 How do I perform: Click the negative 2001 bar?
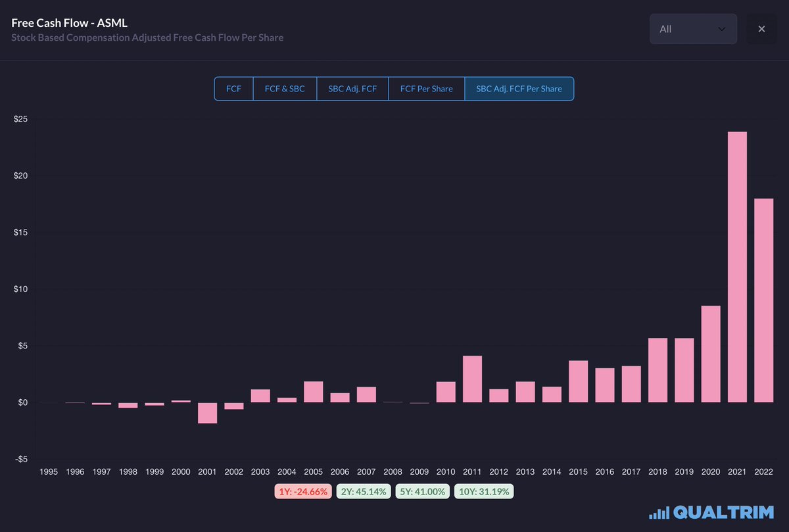click(x=207, y=413)
